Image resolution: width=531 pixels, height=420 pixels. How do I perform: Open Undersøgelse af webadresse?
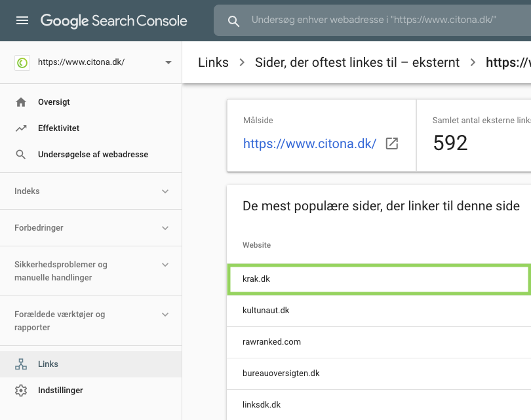pyautogui.click(x=93, y=155)
